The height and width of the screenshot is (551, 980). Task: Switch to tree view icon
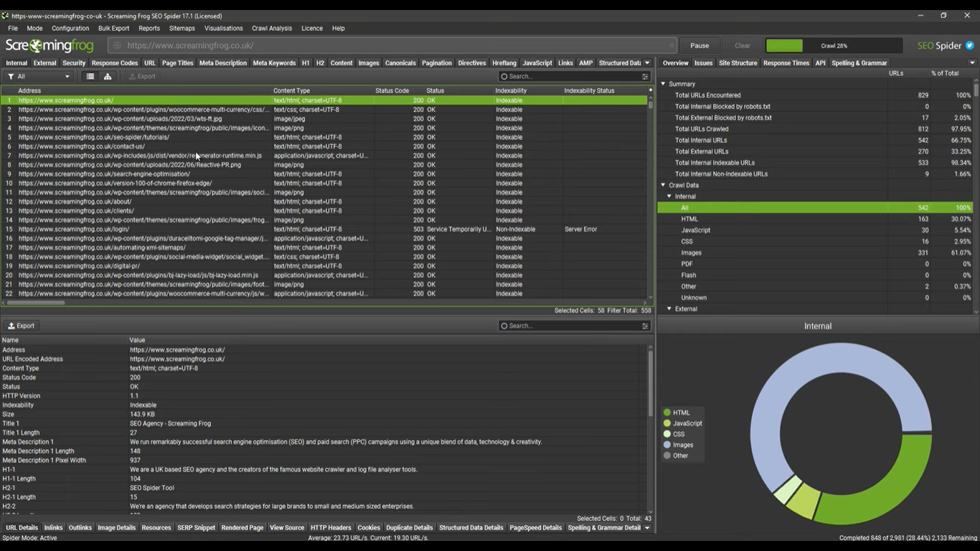[x=108, y=76]
